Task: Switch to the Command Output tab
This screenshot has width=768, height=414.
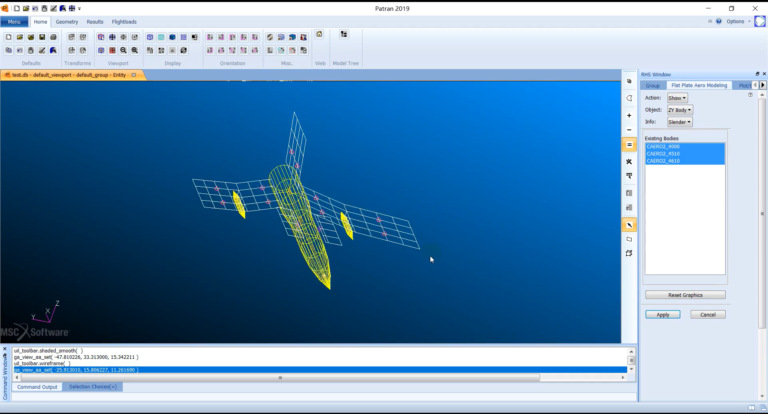Action: point(37,387)
